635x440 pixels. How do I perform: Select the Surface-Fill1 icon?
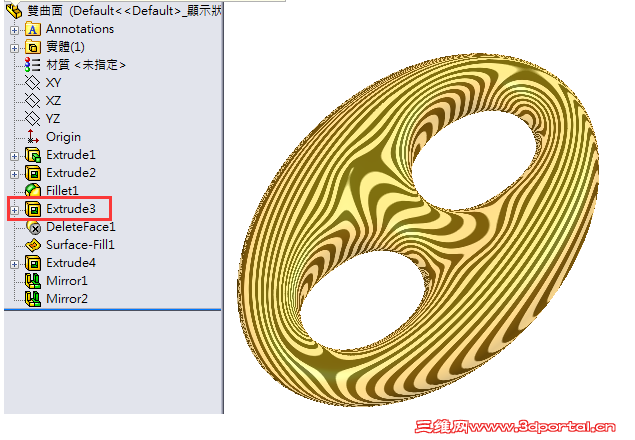33,245
